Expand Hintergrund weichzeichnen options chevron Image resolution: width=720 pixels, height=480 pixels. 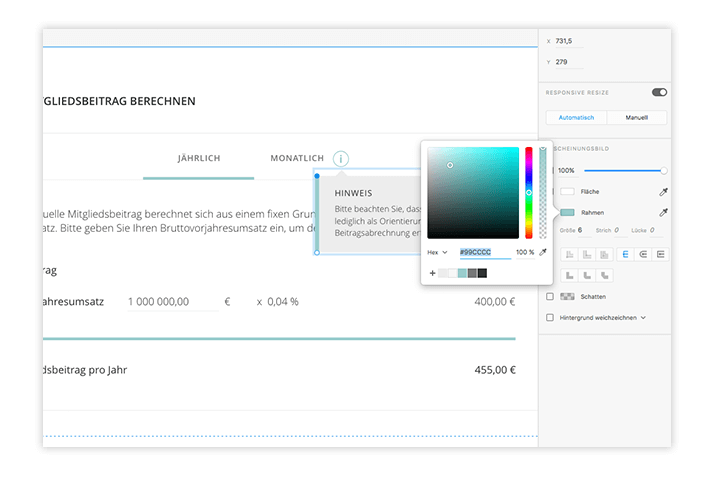point(644,317)
